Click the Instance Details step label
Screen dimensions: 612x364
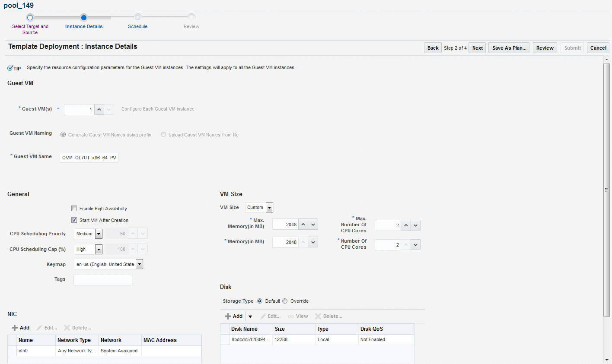point(84,26)
